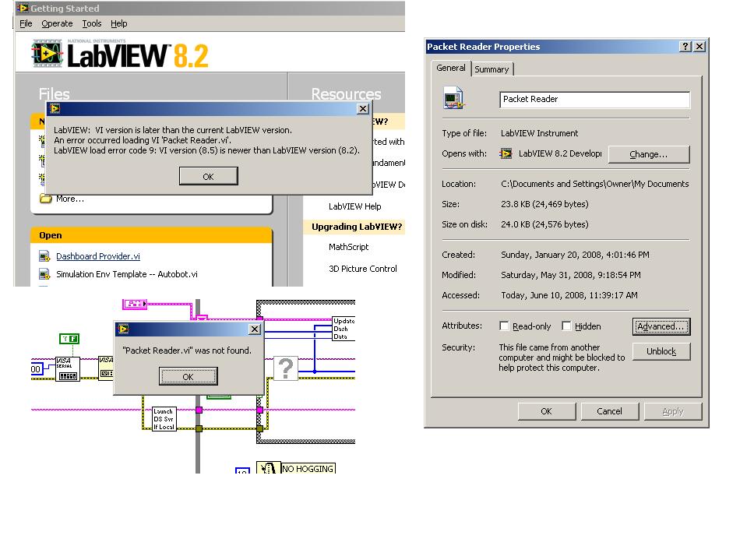Click the blue numeric constant 00

37,369
